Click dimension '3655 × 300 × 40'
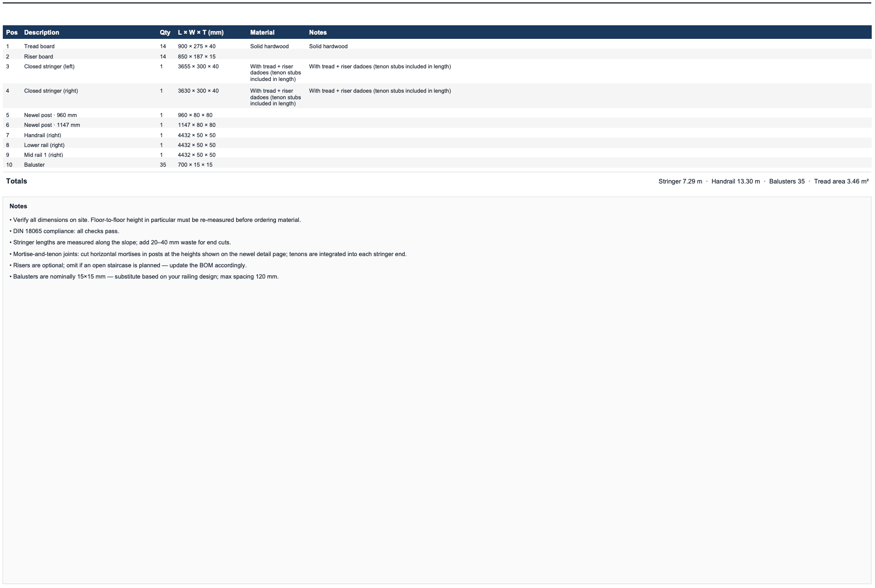This screenshot has width=875, height=588. 198,66
